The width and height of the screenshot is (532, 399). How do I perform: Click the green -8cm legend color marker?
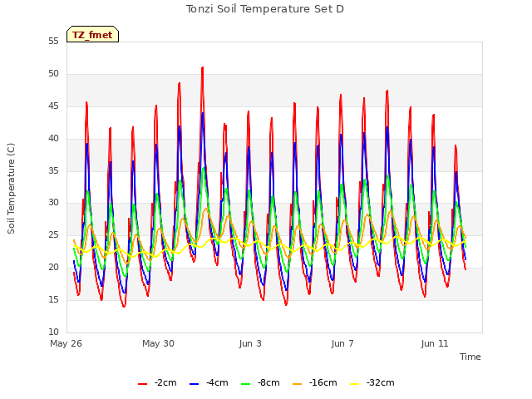pos(246,384)
